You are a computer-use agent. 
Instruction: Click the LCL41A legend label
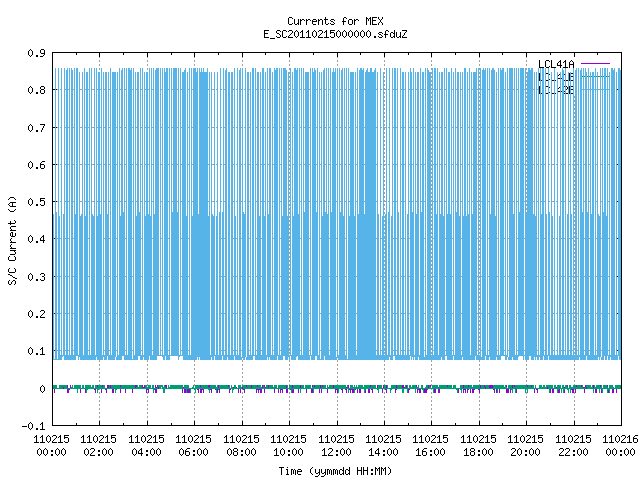556,64
